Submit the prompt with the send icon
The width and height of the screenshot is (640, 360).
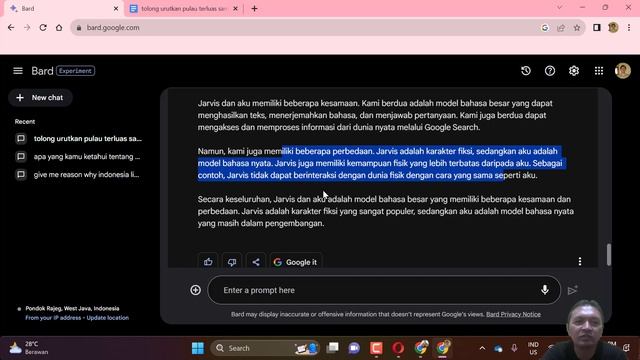point(572,290)
